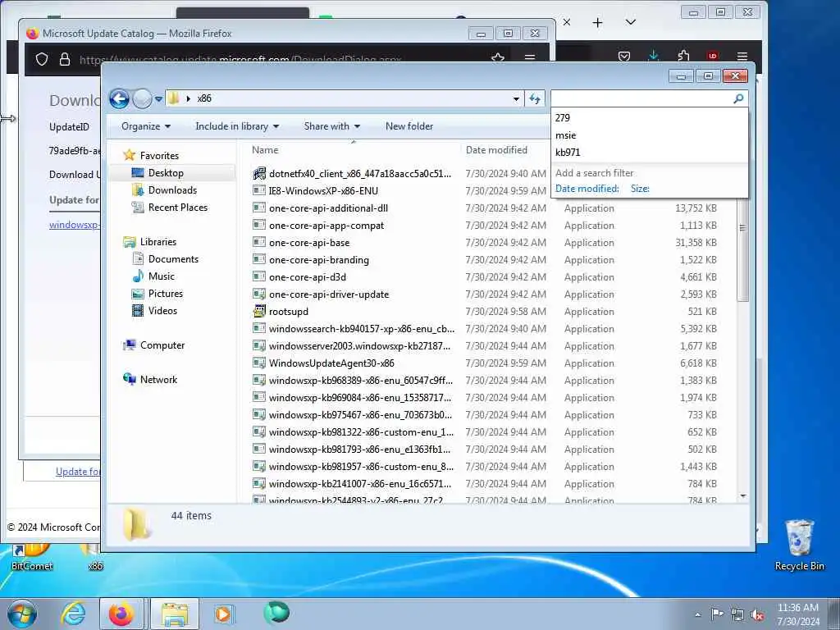Bookmark page with Firefox star icon
Screen dimensions: 840x630
point(498,58)
